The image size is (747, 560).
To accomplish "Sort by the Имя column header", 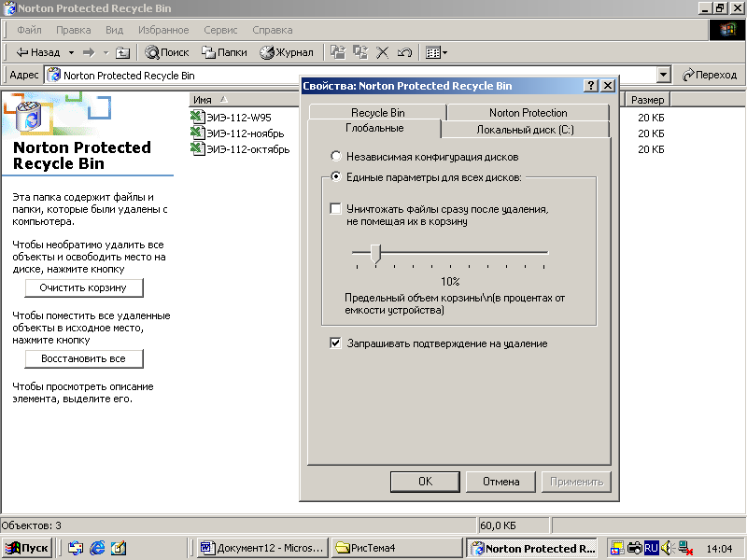I will point(244,100).
